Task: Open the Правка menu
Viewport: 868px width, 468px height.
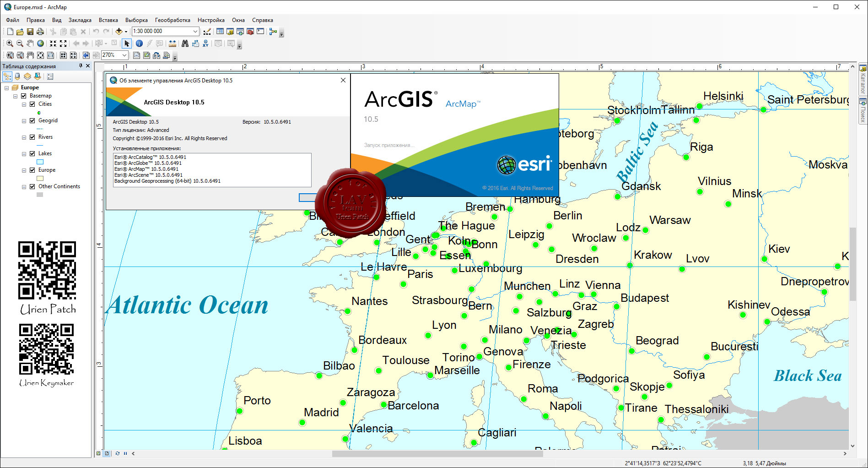Action: point(36,20)
